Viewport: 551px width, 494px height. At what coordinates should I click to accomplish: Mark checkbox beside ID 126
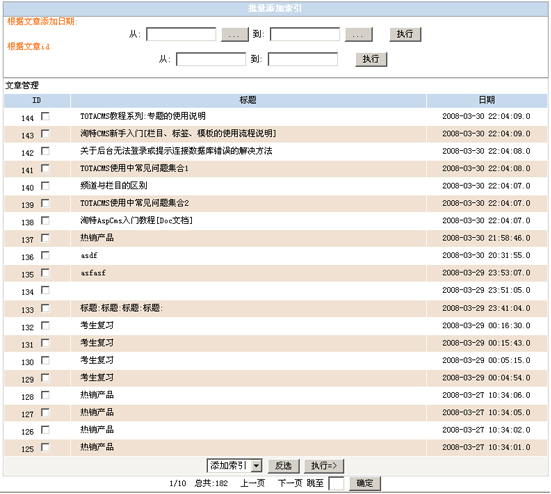(x=45, y=430)
